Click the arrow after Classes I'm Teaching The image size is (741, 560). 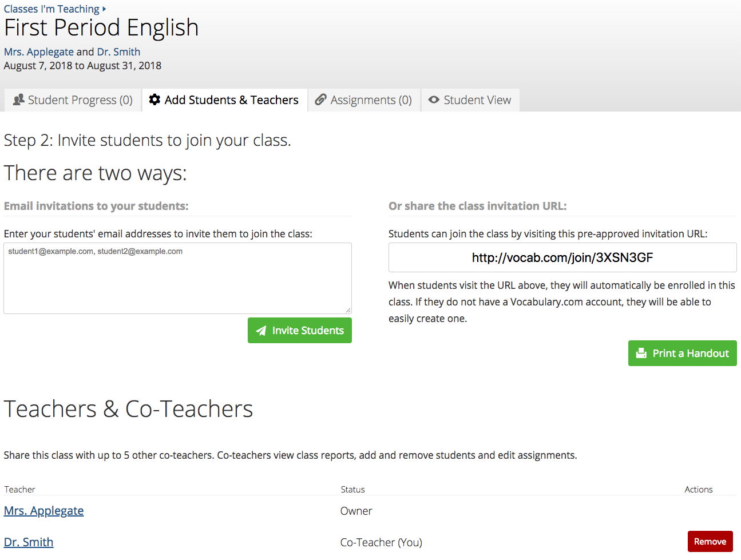pos(104,9)
